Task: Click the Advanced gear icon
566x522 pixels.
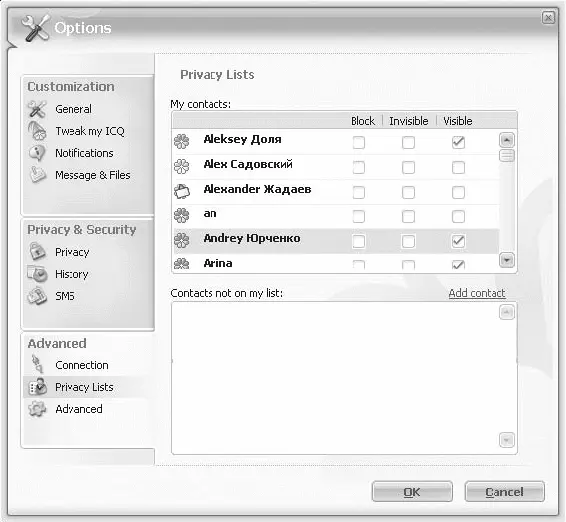Action: coord(38,409)
